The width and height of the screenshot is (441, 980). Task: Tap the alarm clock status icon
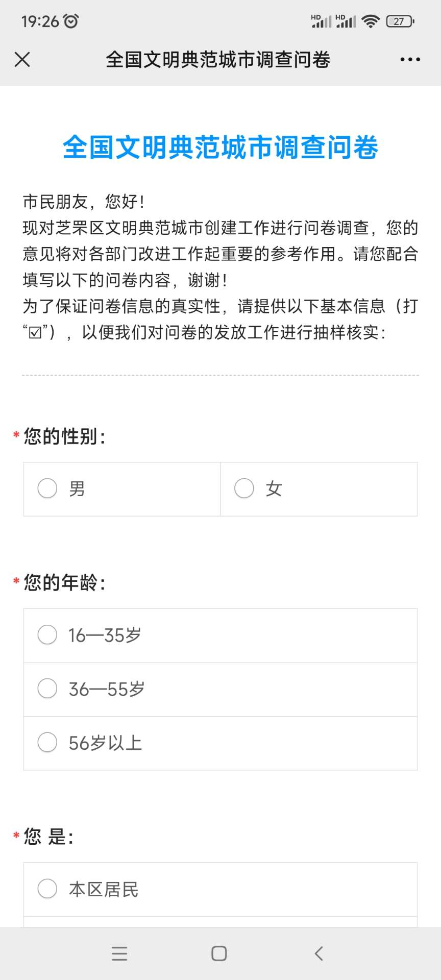(71, 21)
